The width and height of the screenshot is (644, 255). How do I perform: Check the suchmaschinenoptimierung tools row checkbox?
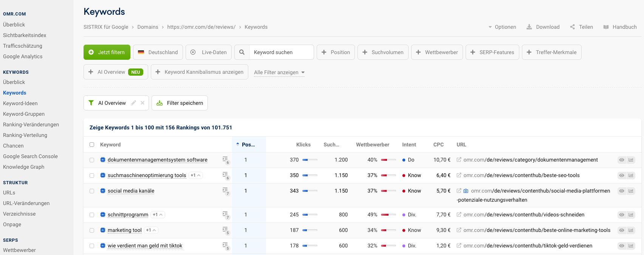click(x=92, y=176)
